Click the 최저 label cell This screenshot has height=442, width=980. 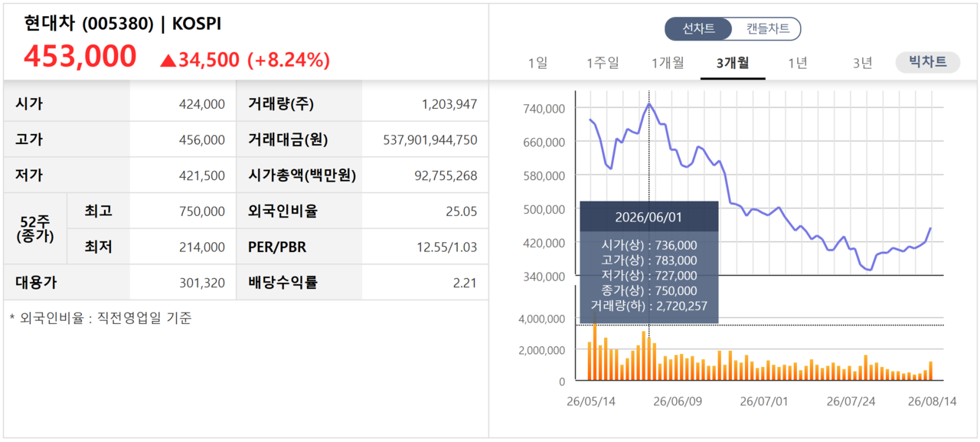[98, 247]
